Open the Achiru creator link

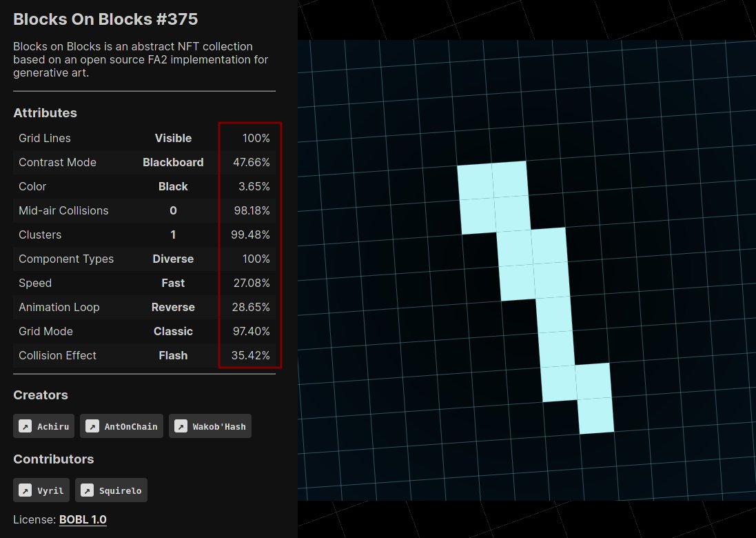click(x=43, y=426)
